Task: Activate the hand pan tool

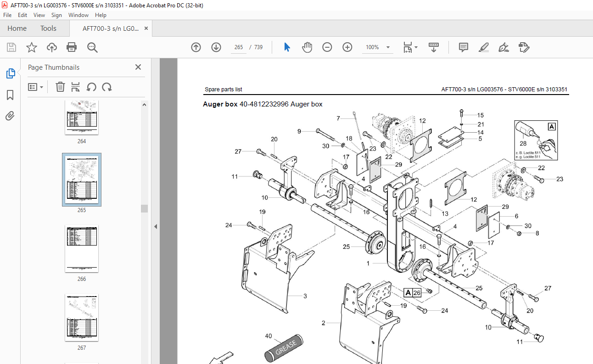Action: [307, 47]
